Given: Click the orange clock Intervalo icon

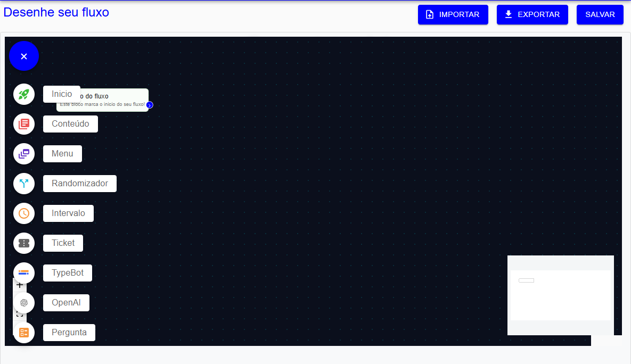Looking at the screenshot, I should tap(24, 213).
